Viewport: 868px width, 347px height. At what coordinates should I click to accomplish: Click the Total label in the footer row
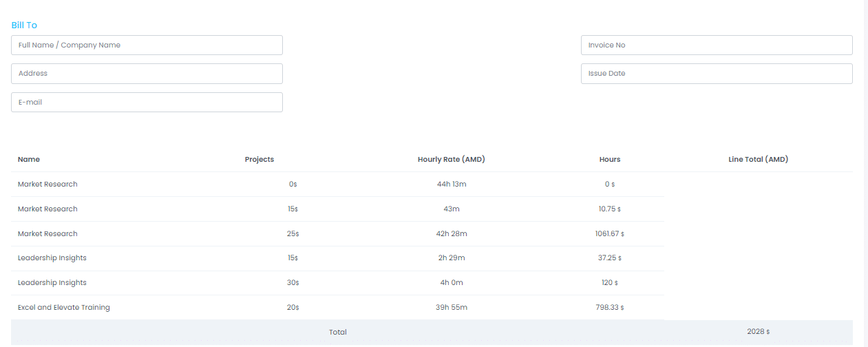(338, 332)
